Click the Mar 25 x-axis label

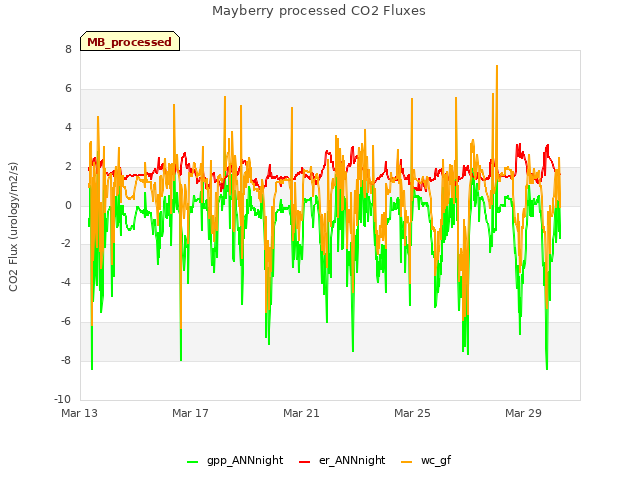(x=412, y=413)
